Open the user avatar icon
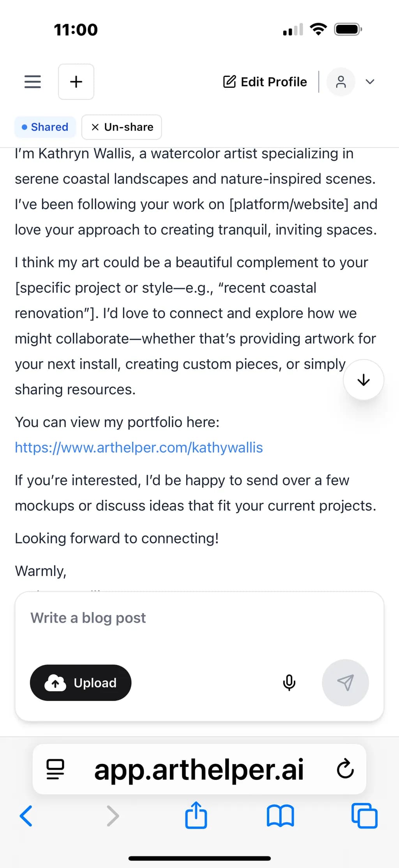The image size is (399, 868). click(341, 82)
